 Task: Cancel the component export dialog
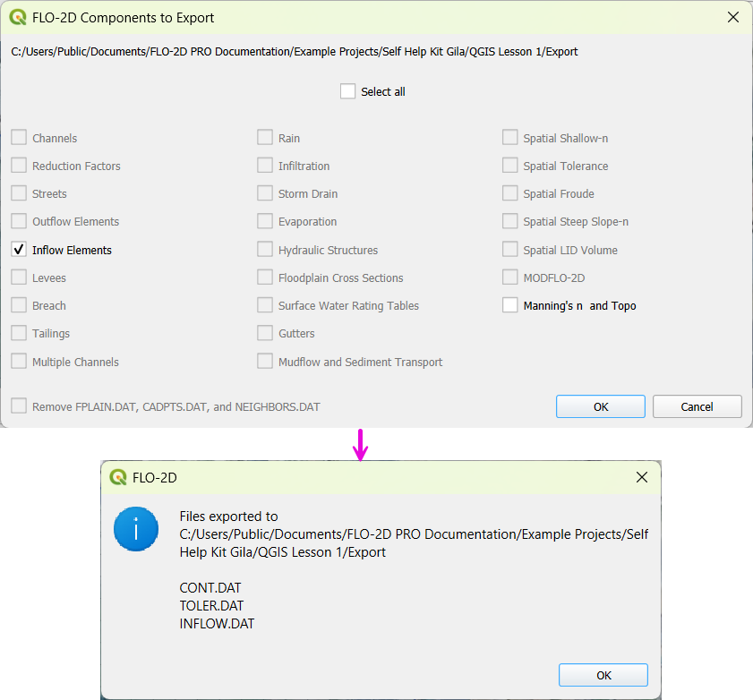697,406
